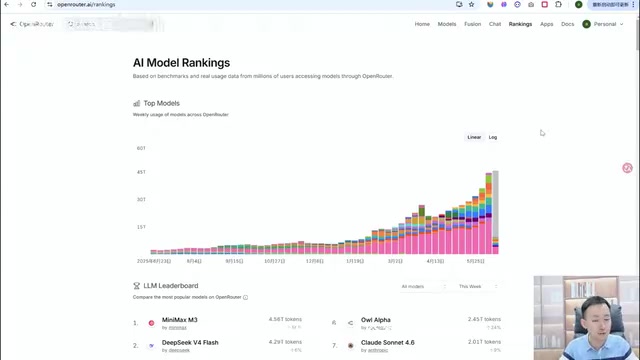Image resolution: width=640 pixels, height=360 pixels.
Task: Open the Owl Alpha model link
Action: (x=376, y=320)
